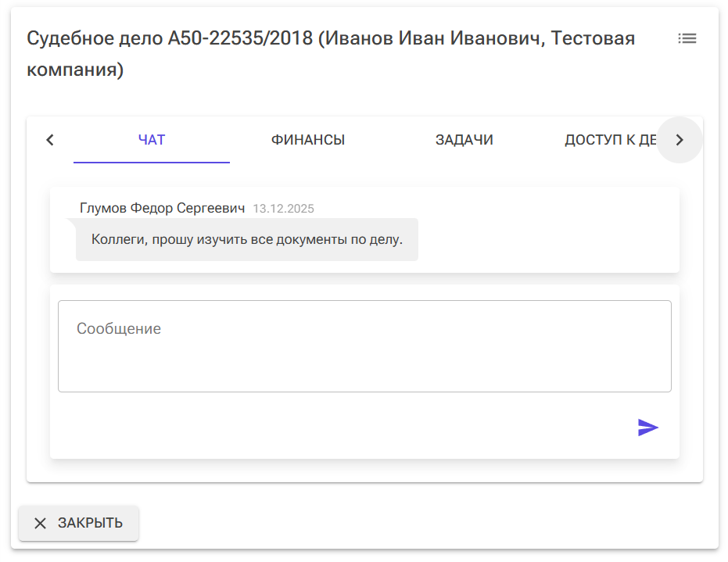Switch to the ФИНАНСЫ tab
This screenshot has width=728, height=562.
pos(307,139)
